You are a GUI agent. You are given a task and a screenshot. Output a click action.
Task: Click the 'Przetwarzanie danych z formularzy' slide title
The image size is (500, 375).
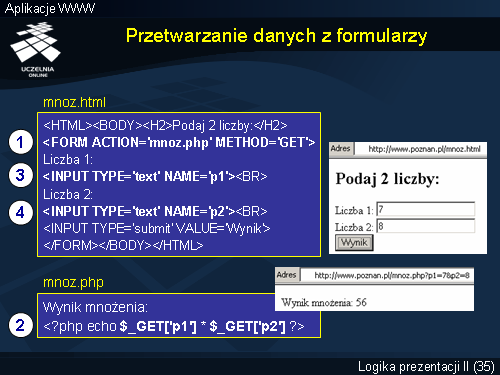coord(276,36)
